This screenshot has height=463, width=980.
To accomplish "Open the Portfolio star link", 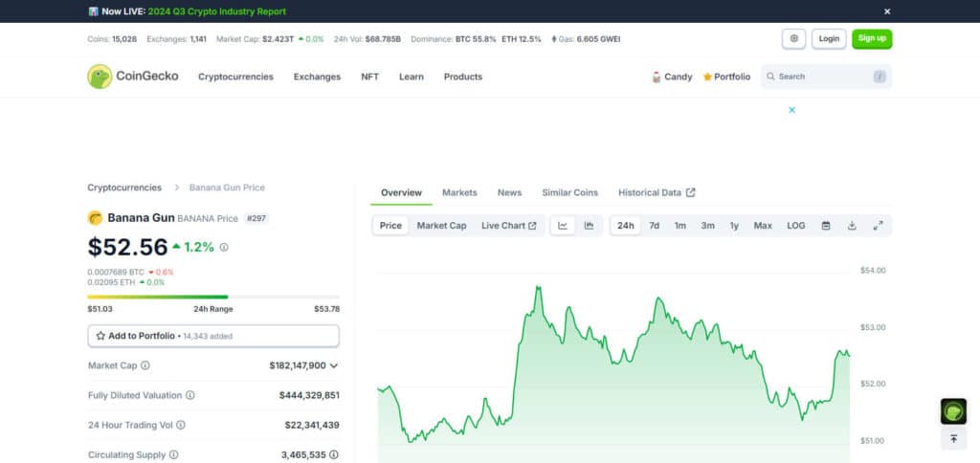I will tap(727, 77).
